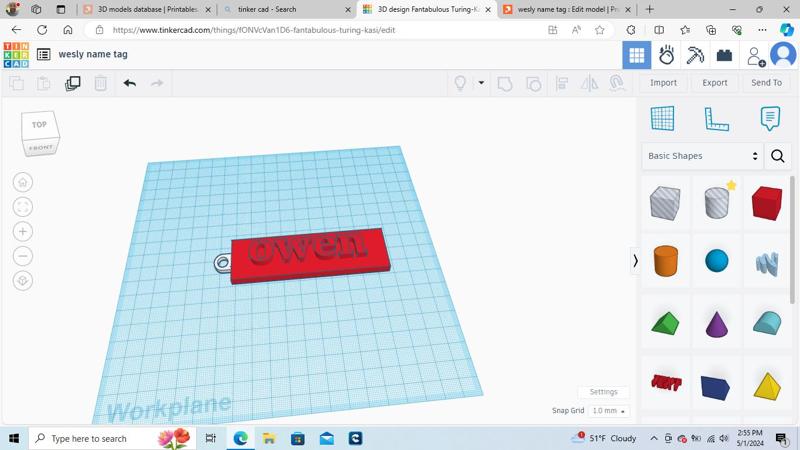Click Fit all in view button
Viewport: 800px width, 450px height.
pos(23,207)
